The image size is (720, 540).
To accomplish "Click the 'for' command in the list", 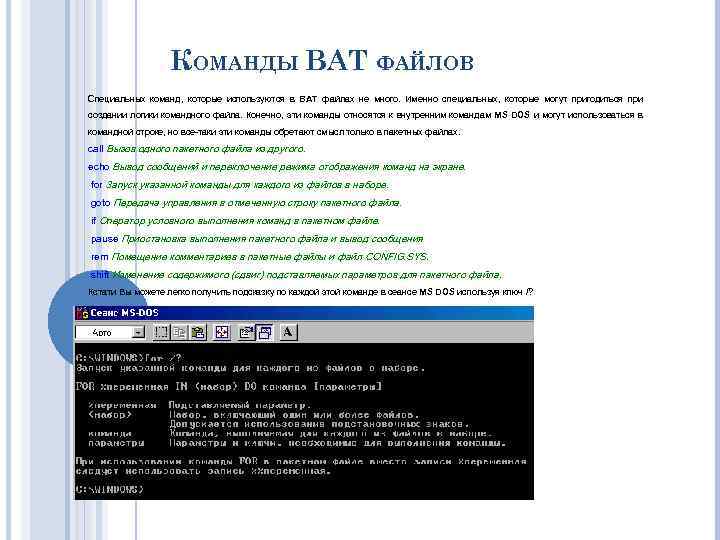I will [96, 185].
